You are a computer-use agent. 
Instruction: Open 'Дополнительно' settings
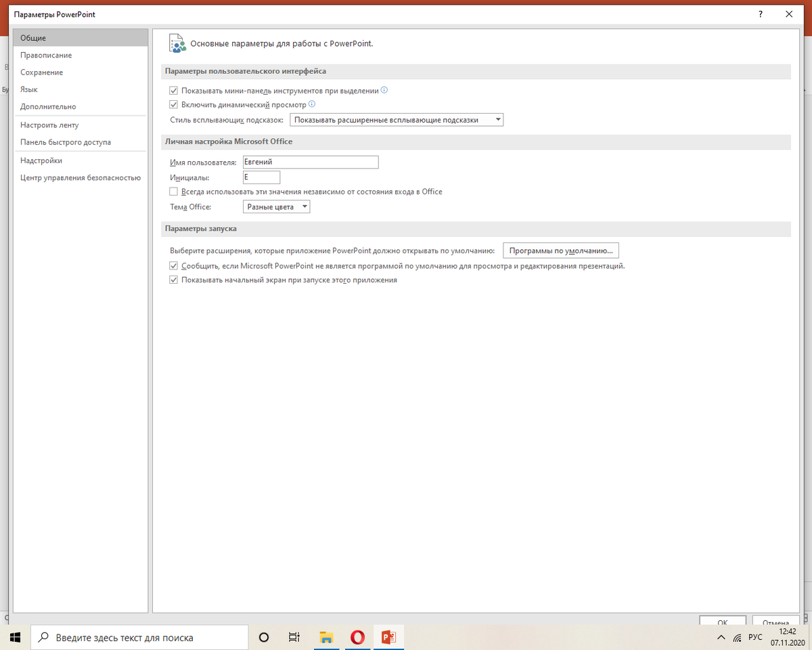pyautogui.click(x=81, y=106)
